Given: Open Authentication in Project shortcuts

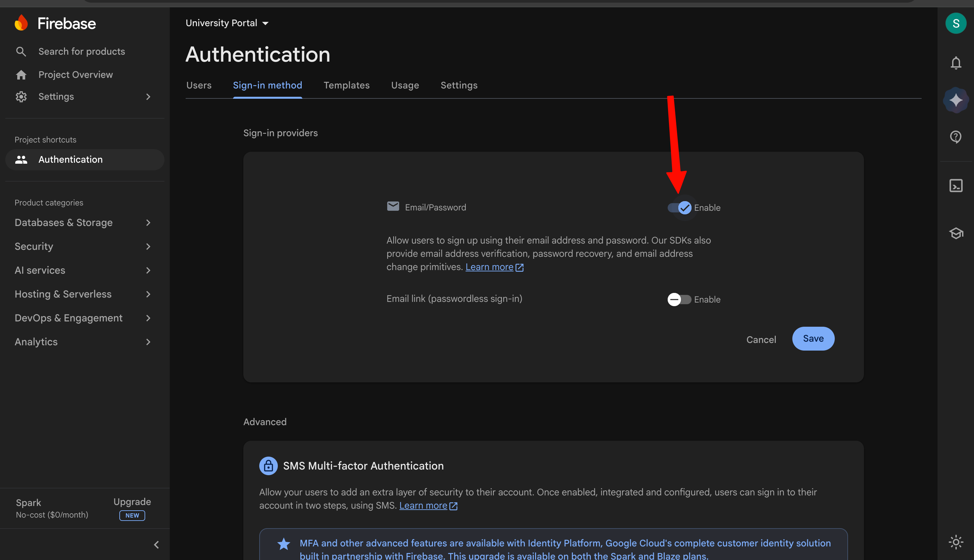Looking at the screenshot, I should pyautogui.click(x=85, y=160).
